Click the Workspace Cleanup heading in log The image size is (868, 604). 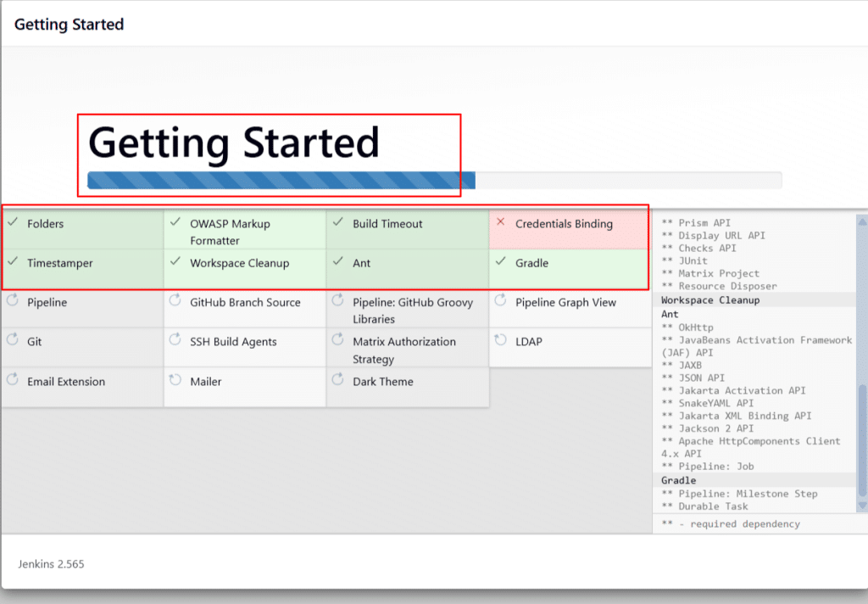(710, 299)
